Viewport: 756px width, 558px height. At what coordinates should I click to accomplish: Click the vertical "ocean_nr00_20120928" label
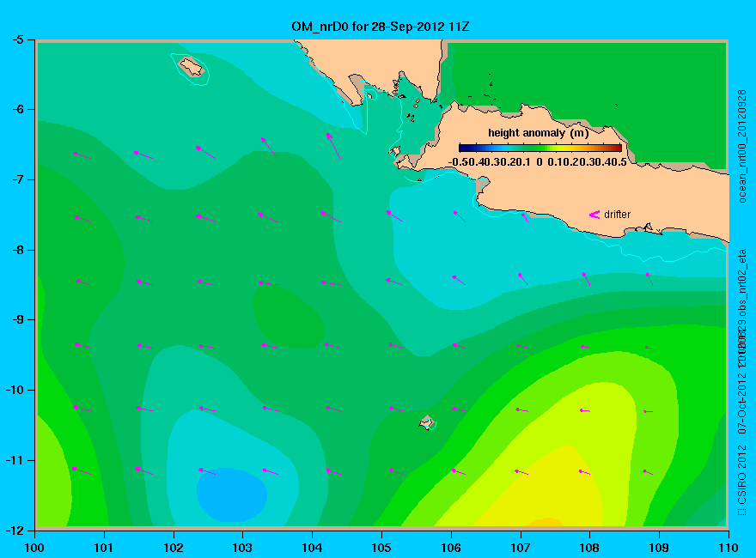pos(742,146)
